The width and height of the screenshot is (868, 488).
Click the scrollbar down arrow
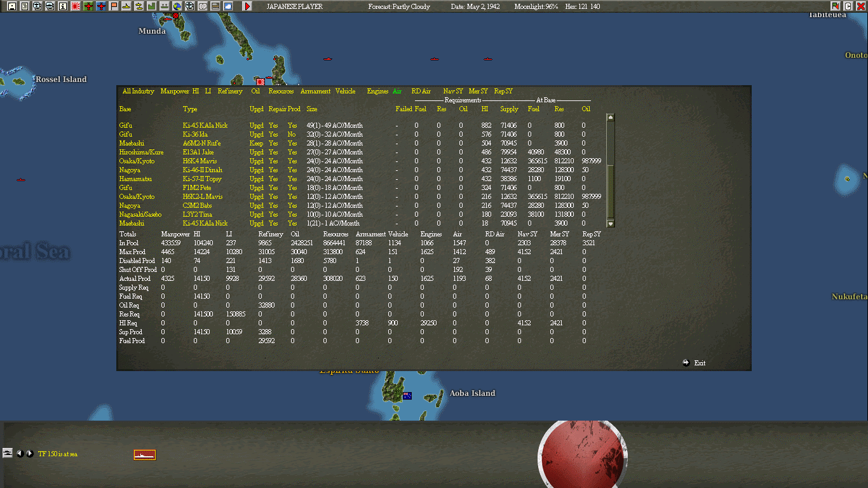[610, 223]
